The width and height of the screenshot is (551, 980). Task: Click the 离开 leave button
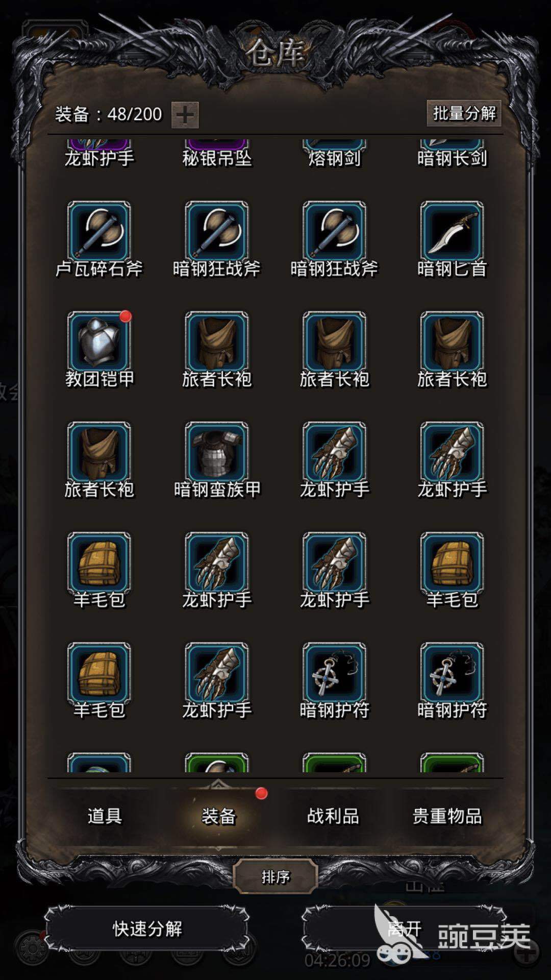coord(404,928)
